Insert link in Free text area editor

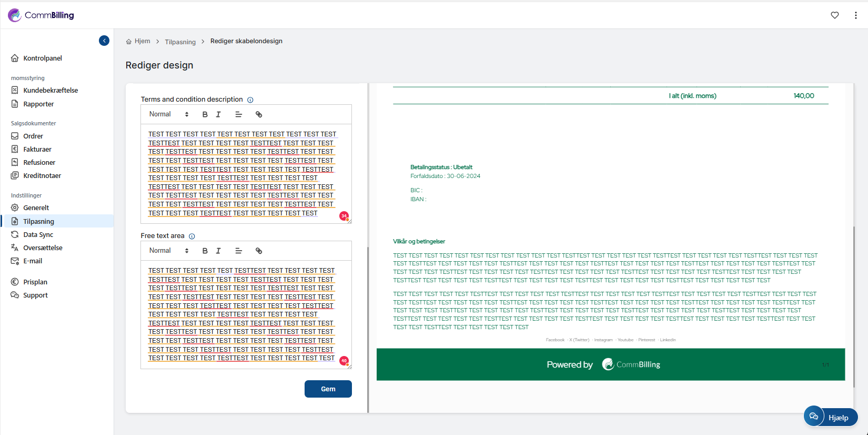(x=259, y=251)
